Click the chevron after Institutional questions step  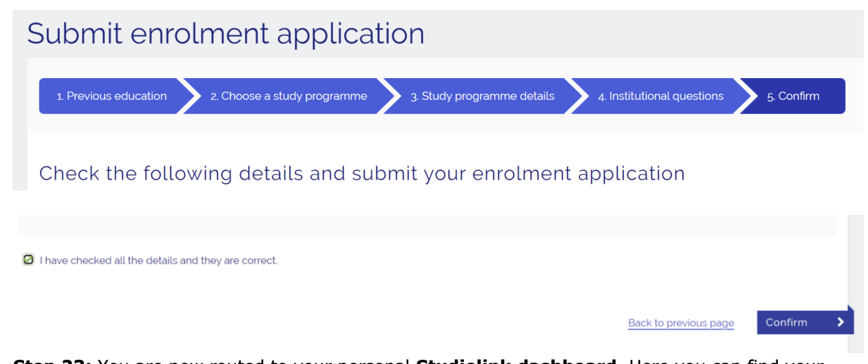coord(745,96)
